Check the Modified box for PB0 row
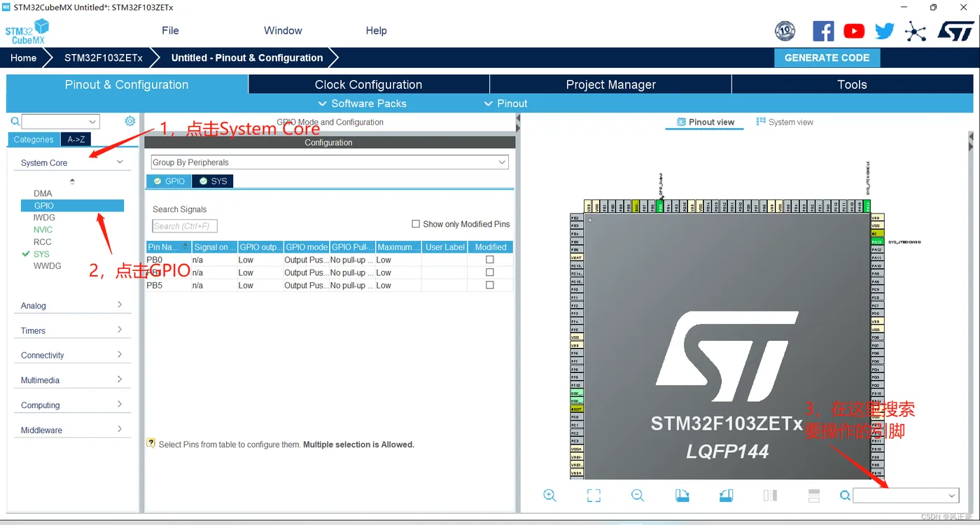 pyautogui.click(x=490, y=260)
